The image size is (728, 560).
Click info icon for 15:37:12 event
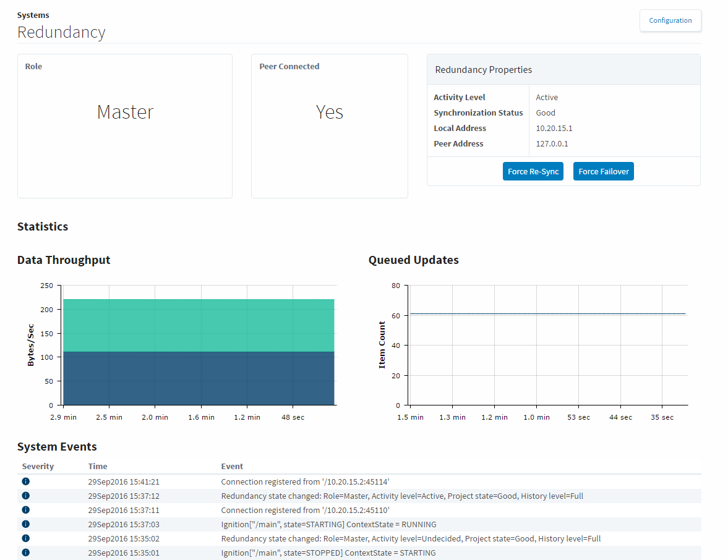coord(26,496)
